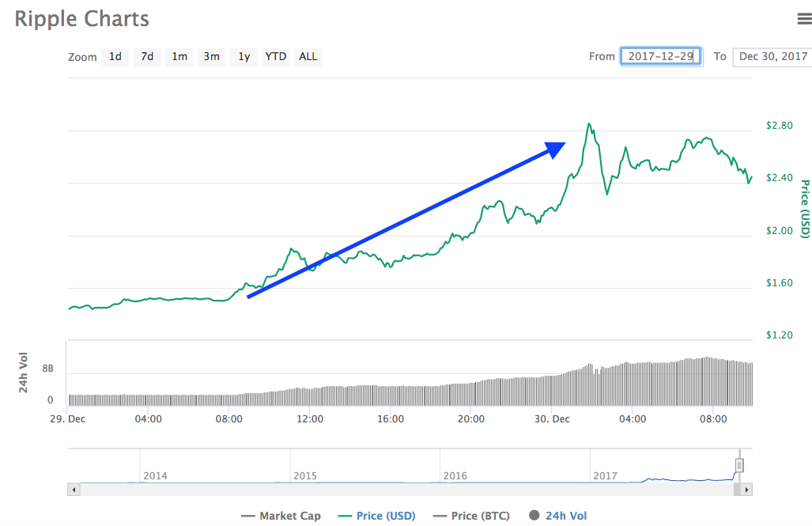Image resolution: width=812 pixels, height=526 pixels.
Task: Open the chart hamburger context menu
Action: coord(804,19)
